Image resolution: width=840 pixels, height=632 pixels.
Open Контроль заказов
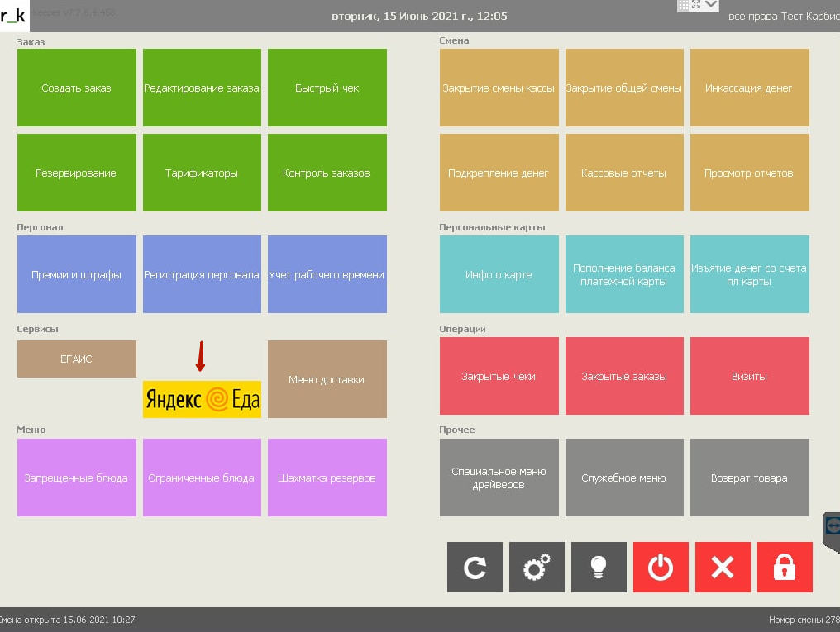[327, 173]
